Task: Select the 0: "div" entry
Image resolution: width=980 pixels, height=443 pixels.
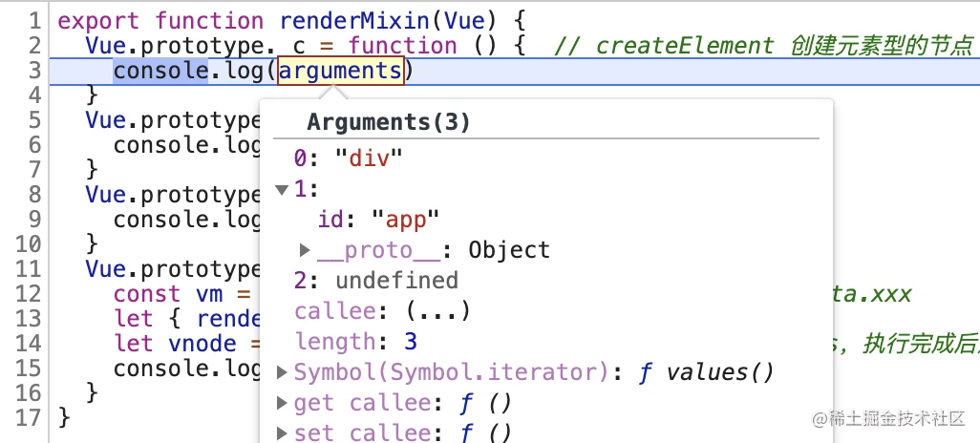Action: (350, 158)
